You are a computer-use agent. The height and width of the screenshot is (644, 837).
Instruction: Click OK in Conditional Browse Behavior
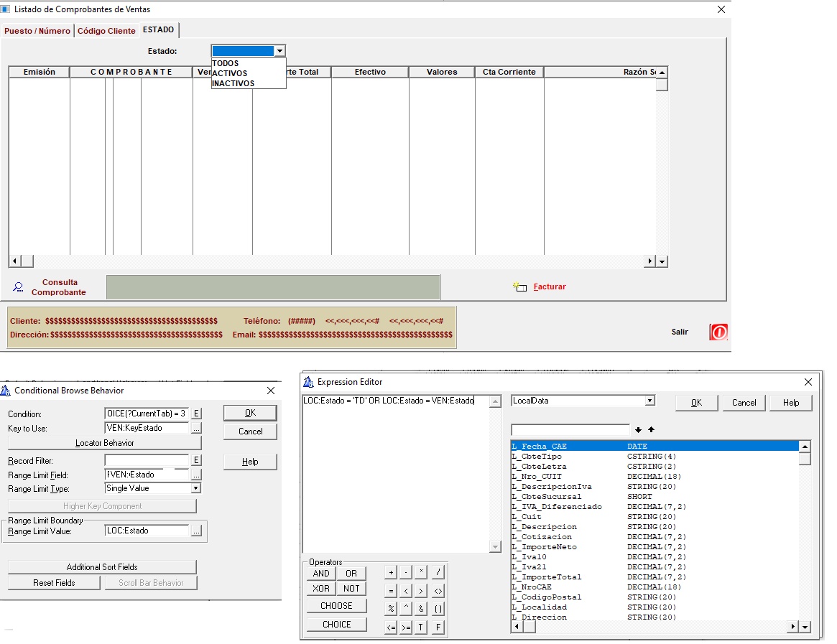click(x=250, y=413)
